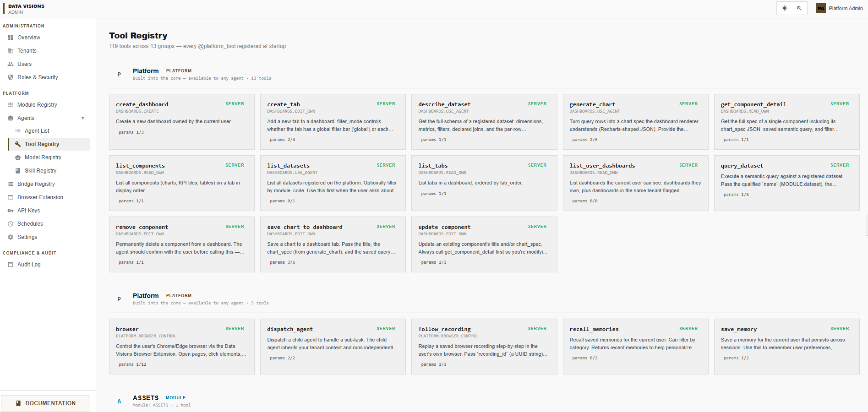Open search with the magnifier icon
This screenshot has width=868, height=412.
(799, 8)
